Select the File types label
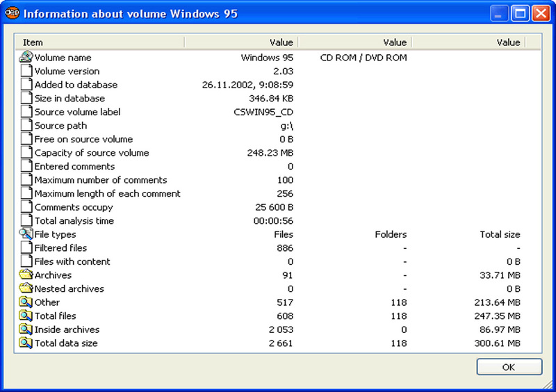 click(55, 234)
